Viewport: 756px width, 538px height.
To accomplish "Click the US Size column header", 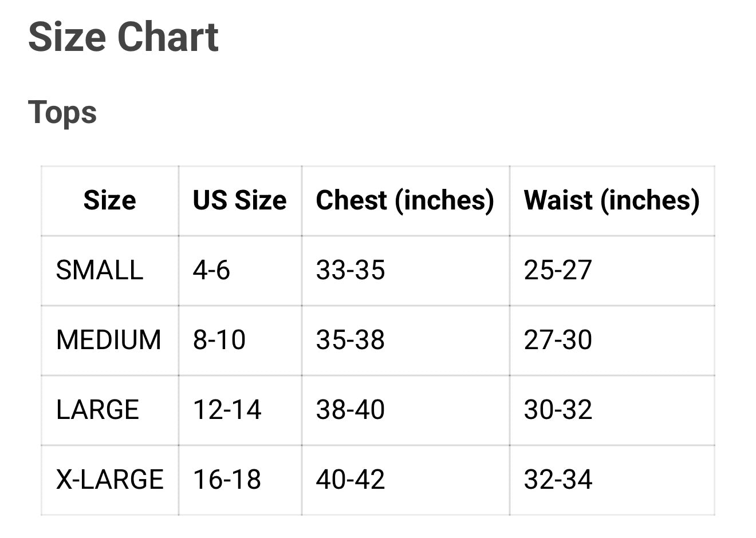I will point(239,200).
